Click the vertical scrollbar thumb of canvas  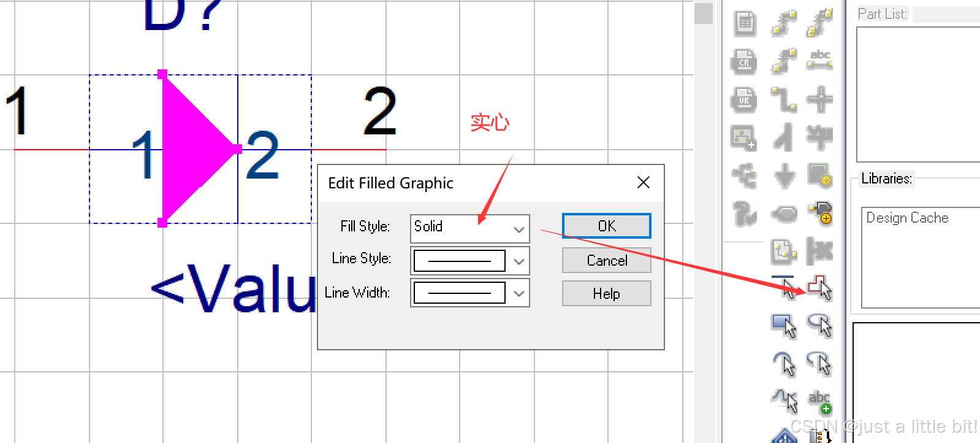[704, 13]
